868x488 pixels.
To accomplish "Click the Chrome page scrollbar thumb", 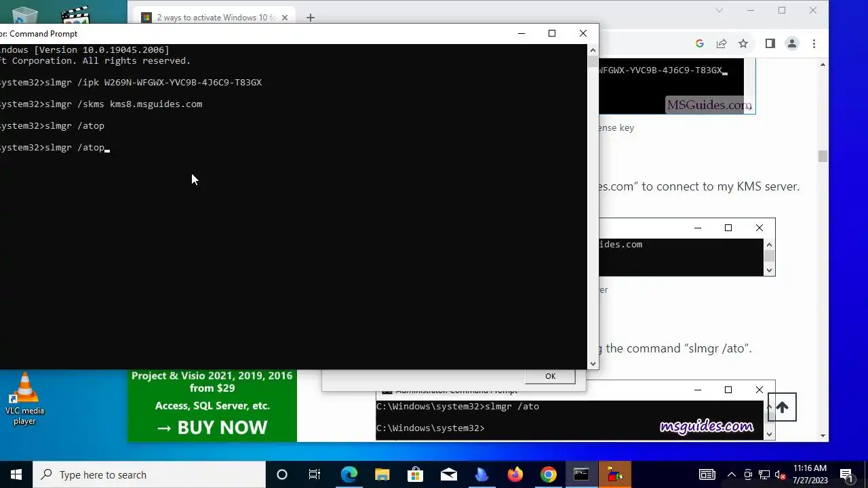I will pos(823,157).
